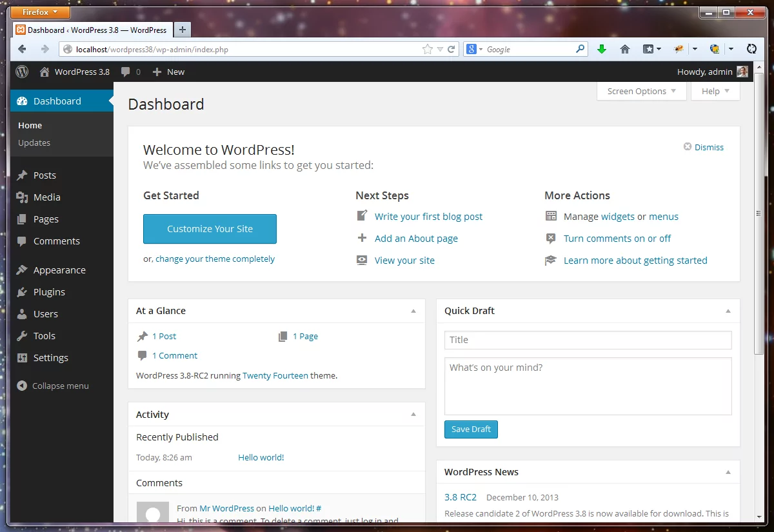Open the green downloads arrow

[x=602, y=49]
